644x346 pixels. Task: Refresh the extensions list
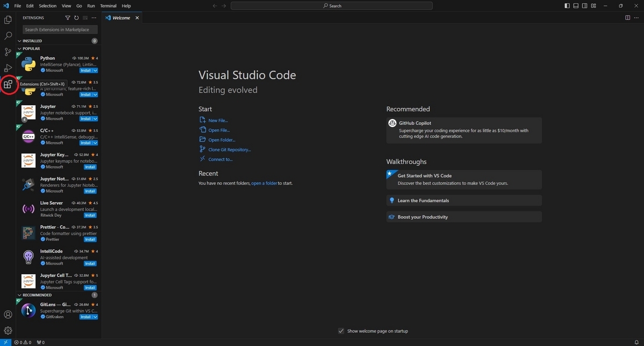tap(76, 18)
